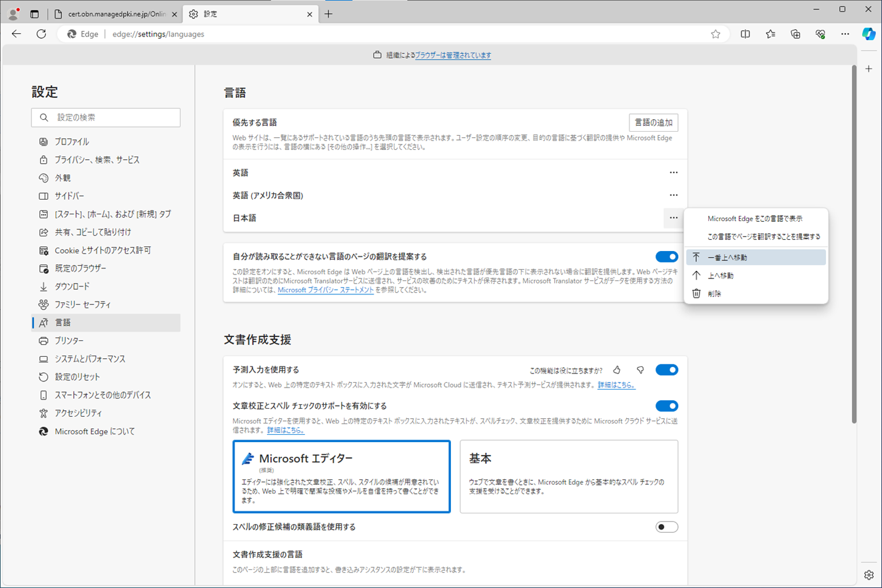
Task: Open Cookie とサイトのアクセス許可 section
Action: pos(106,250)
